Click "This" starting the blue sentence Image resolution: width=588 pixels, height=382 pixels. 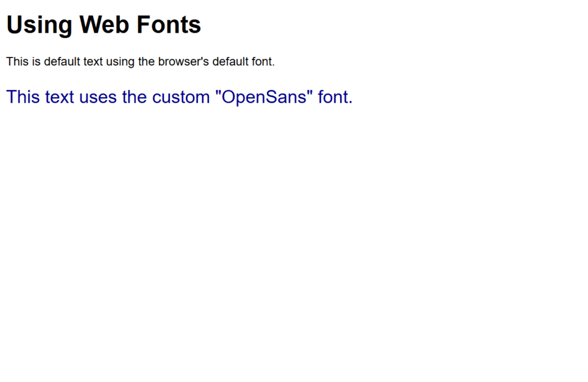click(23, 97)
